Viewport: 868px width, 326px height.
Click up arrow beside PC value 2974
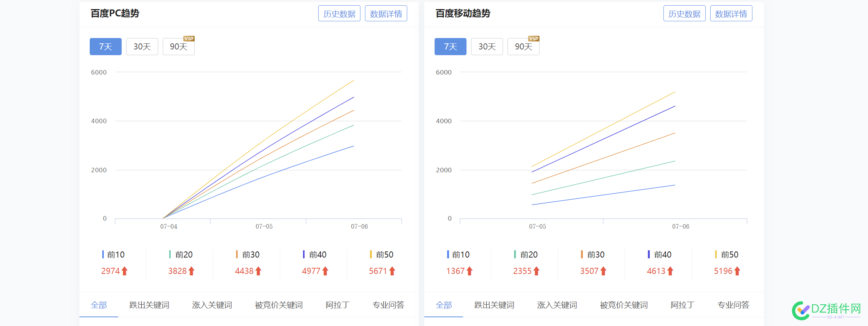(x=125, y=271)
